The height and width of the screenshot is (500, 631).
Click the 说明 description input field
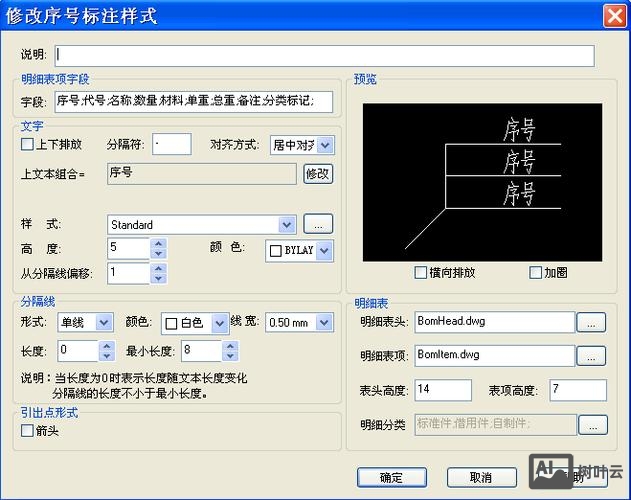(324, 55)
